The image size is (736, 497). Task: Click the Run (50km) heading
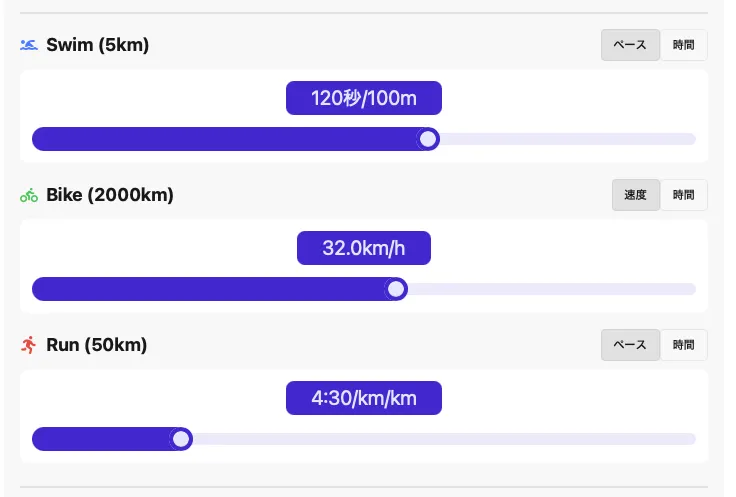pyautogui.click(x=97, y=345)
